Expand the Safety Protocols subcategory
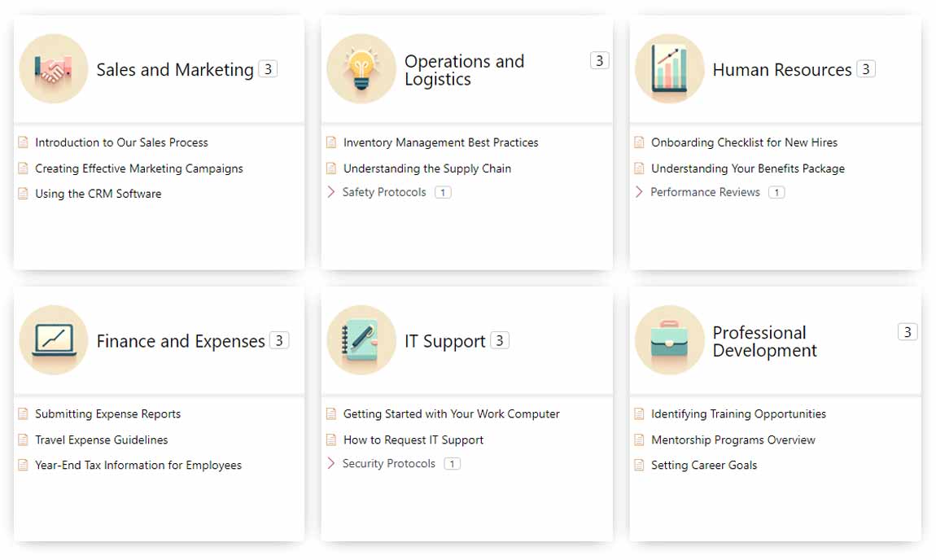936x560 pixels. tap(331, 192)
